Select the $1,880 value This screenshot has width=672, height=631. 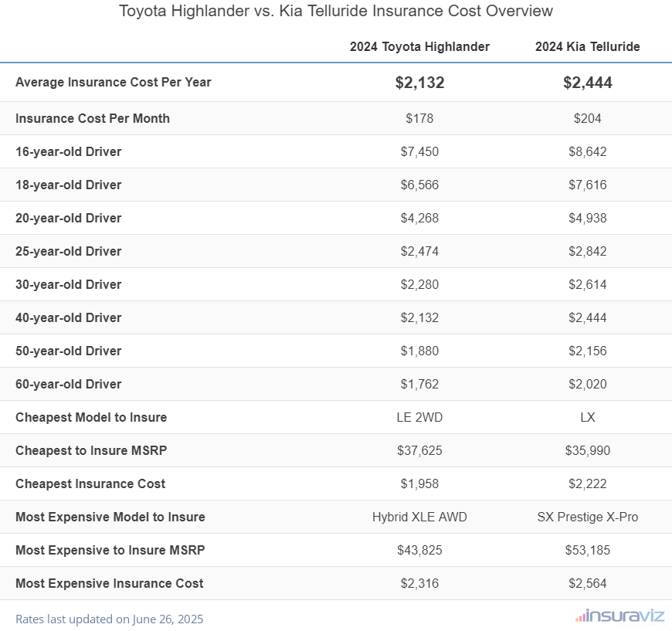click(419, 351)
